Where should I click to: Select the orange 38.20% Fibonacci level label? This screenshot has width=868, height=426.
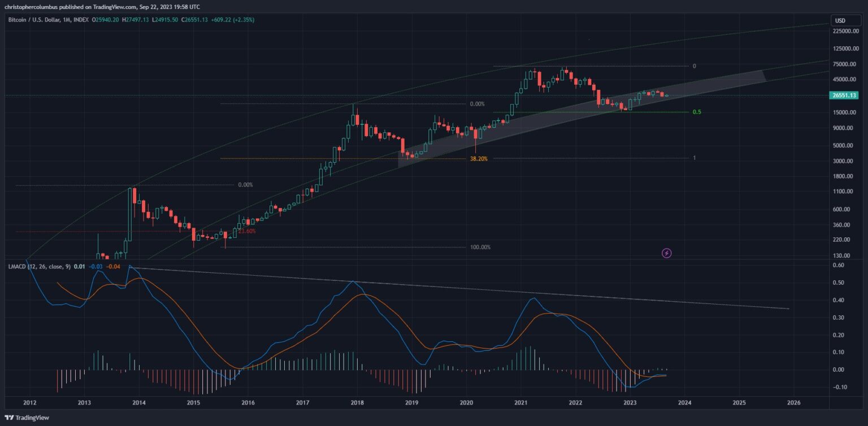pos(478,159)
